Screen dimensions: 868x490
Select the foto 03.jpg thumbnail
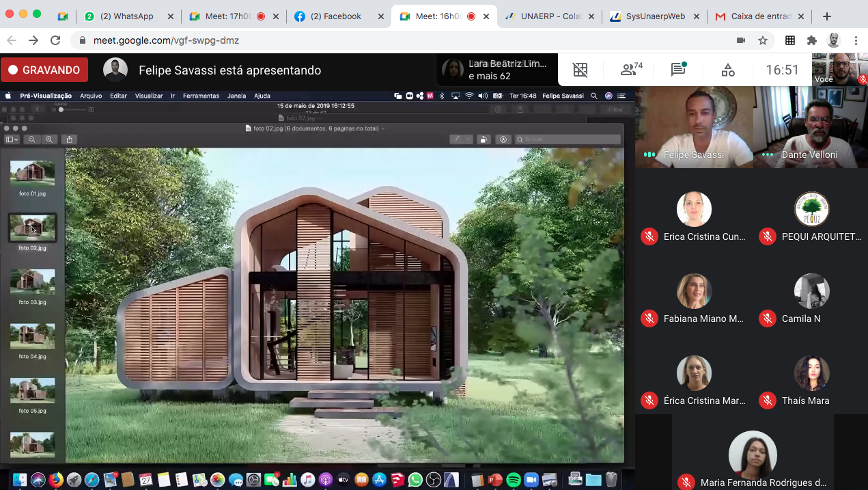tap(33, 282)
